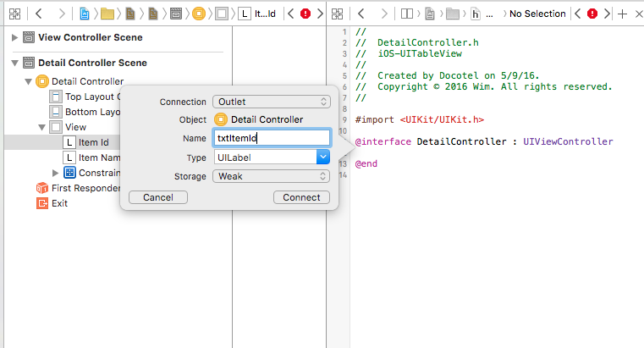This screenshot has width=644, height=348.
Task: Select the Created by Docotel comment
Action: [x=448, y=75]
